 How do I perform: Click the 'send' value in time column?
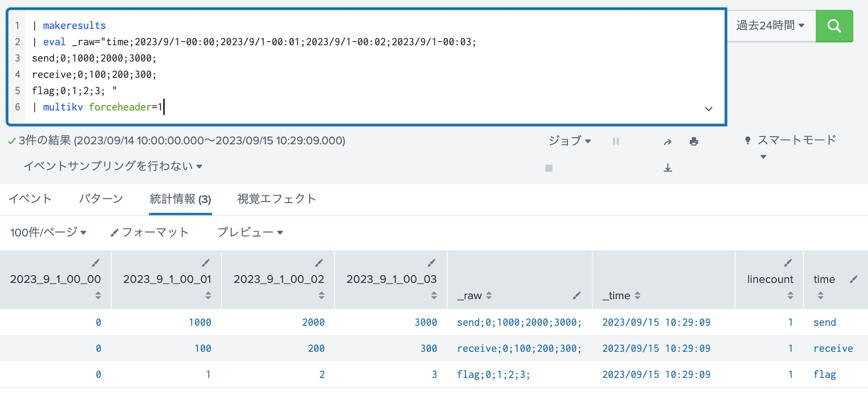824,322
